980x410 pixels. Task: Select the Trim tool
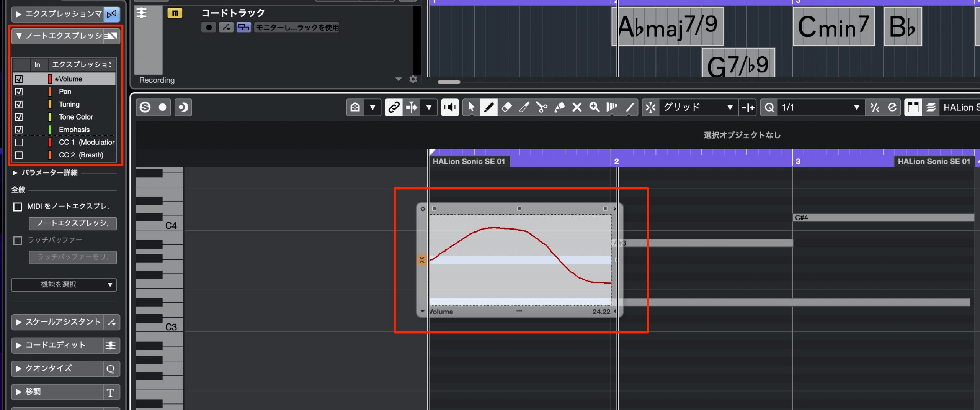click(524, 107)
